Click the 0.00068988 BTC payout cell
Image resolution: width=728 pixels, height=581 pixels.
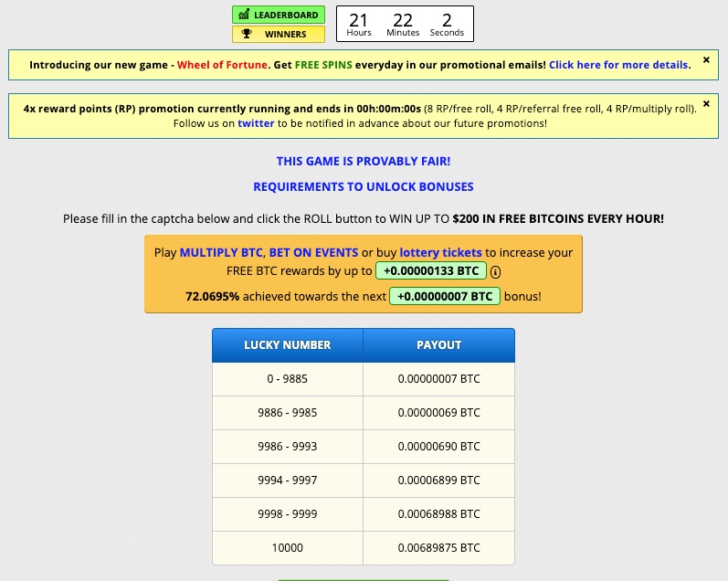click(x=438, y=514)
